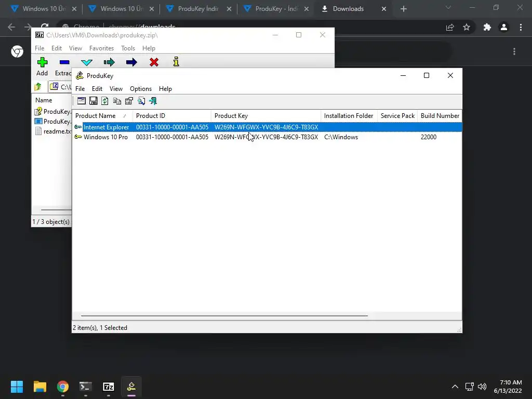This screenshot has height=399, width=532.
Task: Click the green Add icon in 7-Zip
Action: click(x=42, y=62)
